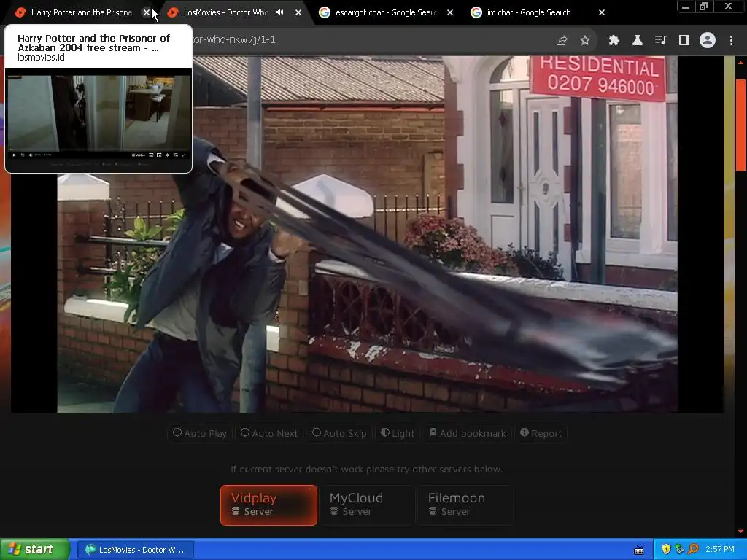The image size is (747, 560).
Task: Open the Chrome three-dot menu
Action: (x=731, y=41)
